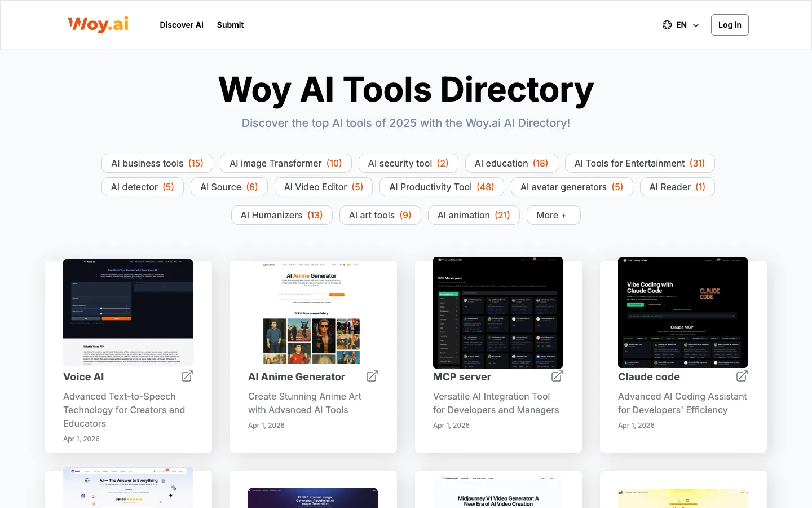The image size is (812, 508).
Task: Click the Voice AI title
Action: [x=83, y=376]
